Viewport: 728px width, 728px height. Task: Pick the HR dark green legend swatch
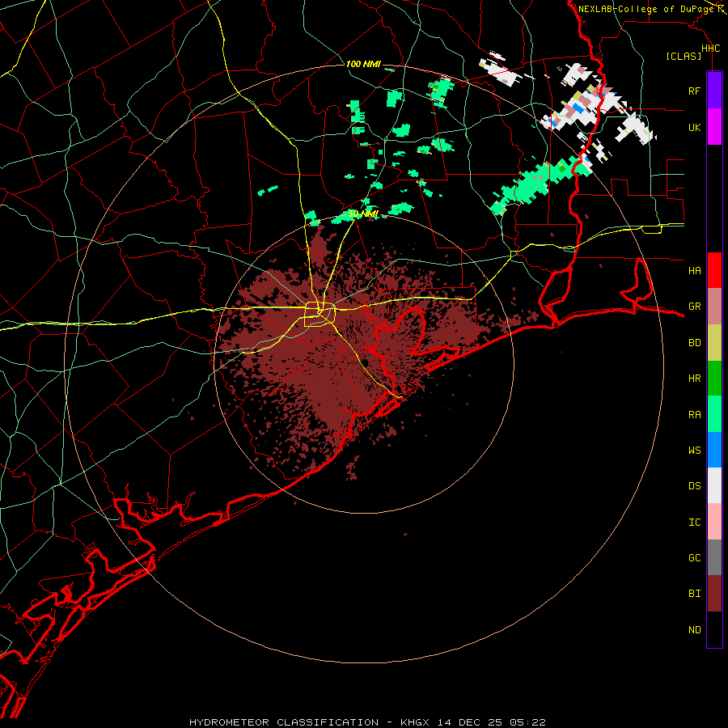click(714, 378)
